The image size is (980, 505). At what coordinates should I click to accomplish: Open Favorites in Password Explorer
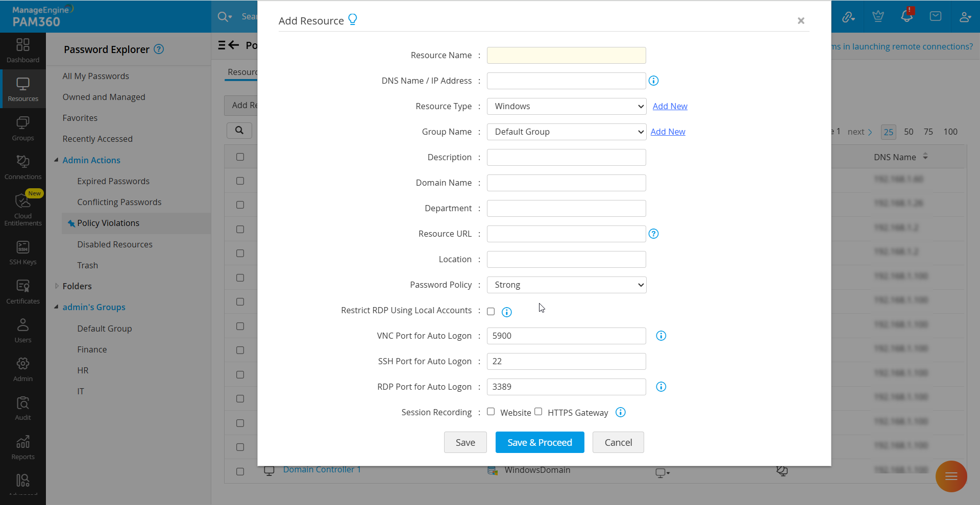click(x=80, y=118)
